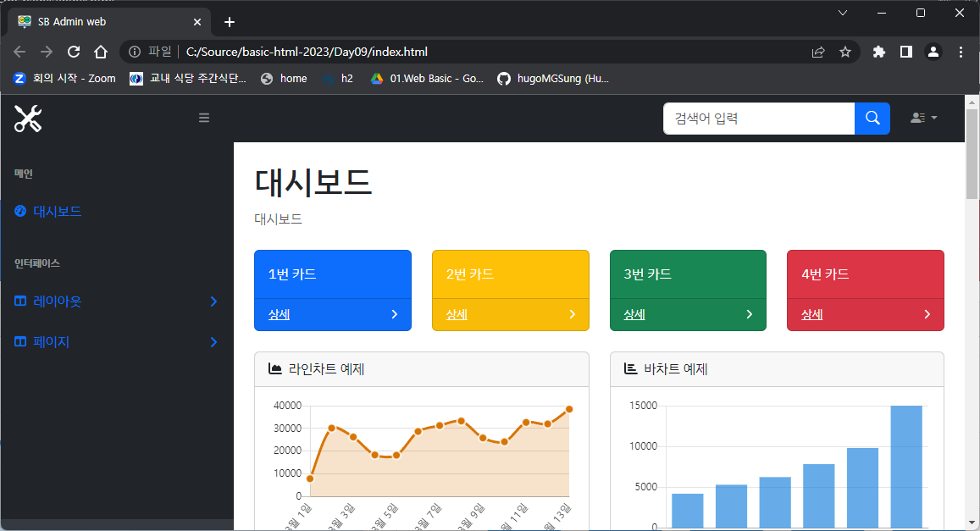Click the chevron next to 페이지
The height and width of the screenshot is (531, 980).
coord(213,342)
